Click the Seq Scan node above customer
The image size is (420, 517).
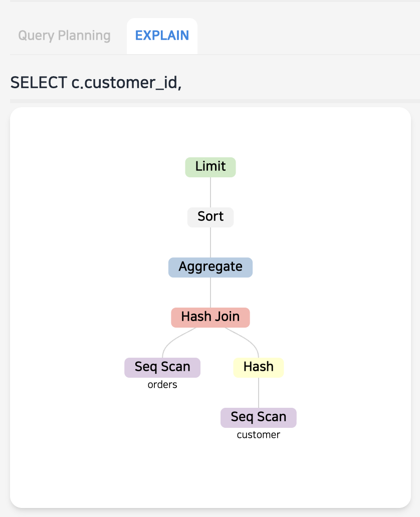click(x=259, y=417)
